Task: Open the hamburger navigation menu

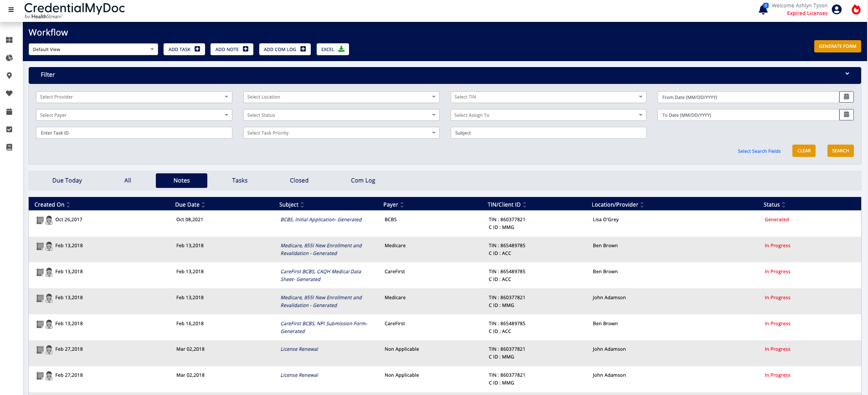Action: pos(11,10)
